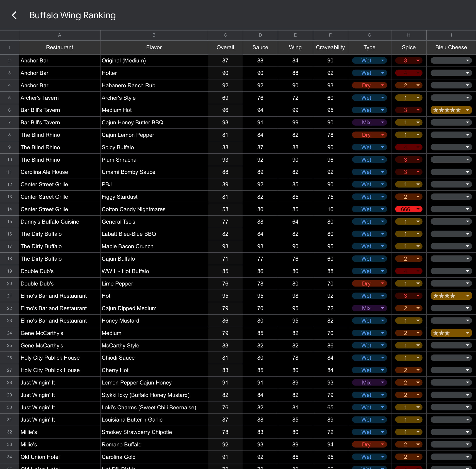Select Danny's Buffalo Cuisine restaurant cell
The width and height of the screenshot is (476, 469).
pos(60,222)
